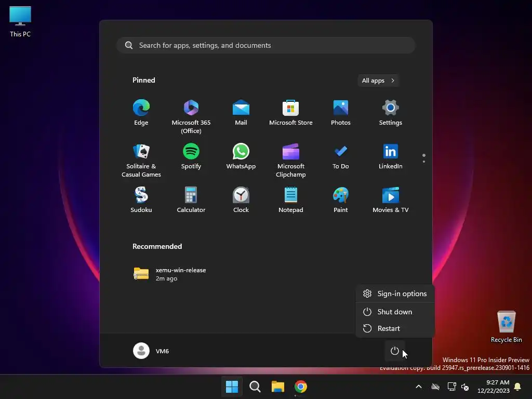Launch Google Chrome from taskbar

pyautogui.click(x=301, y=387)
